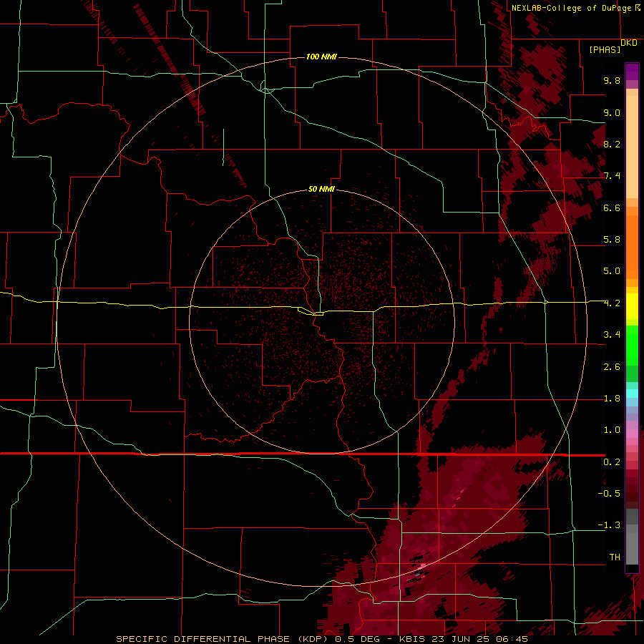644x644 pixels.
Task: Click the 5.8 scale label
Action: click(612, 240)
